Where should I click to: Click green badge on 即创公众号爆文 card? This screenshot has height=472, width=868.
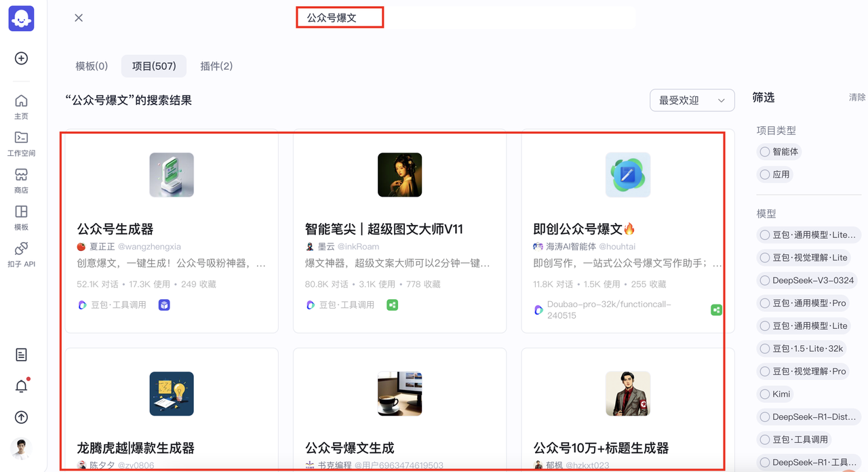tap(716, 310)
